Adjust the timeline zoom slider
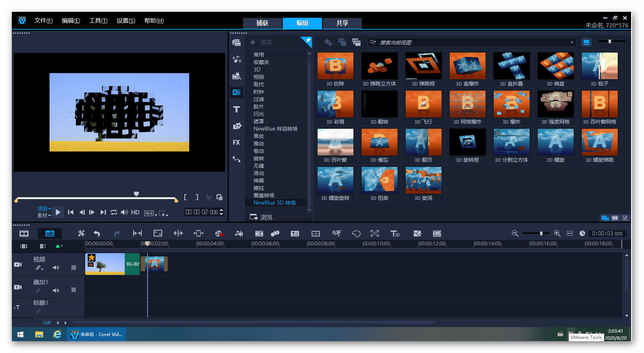The width and height of the screenshot is (644, 353). pos(541,233)
